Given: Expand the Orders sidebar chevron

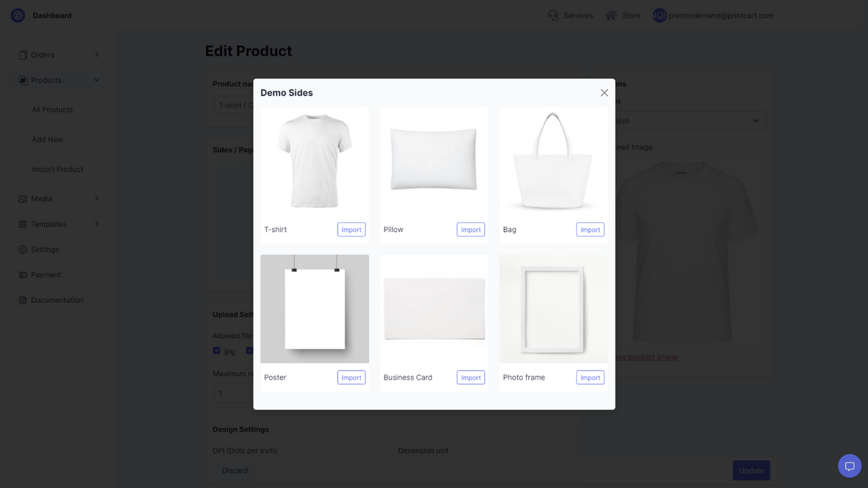Looking at the screenshot, I should coord(97,54).
